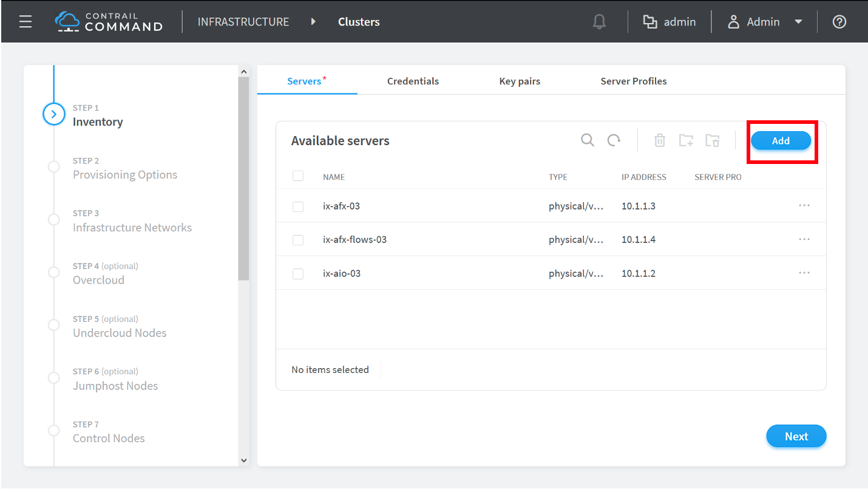Expand the breadcrumb arrow after INFRASTRUCTURE
This screenshot has height=492, width=868.
coord(313,22)
